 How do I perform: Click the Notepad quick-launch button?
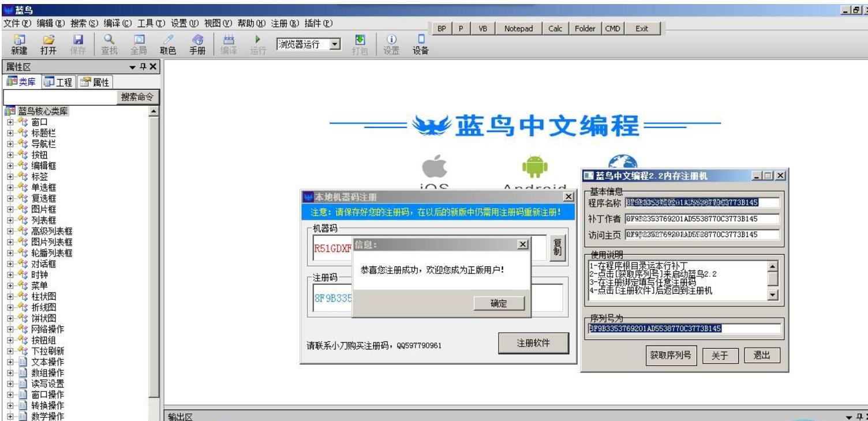[x=518, y=29]
